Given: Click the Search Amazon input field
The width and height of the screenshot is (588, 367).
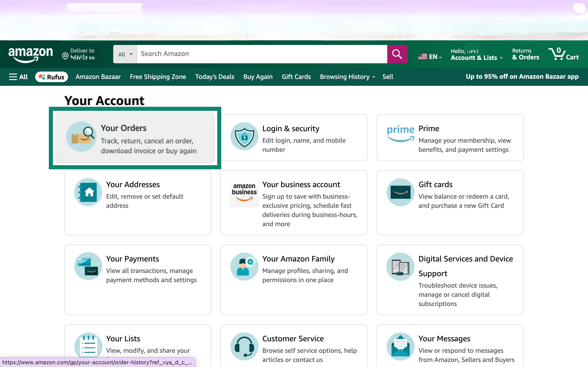Looking at the screenshot, I should [x=261, y=54].
